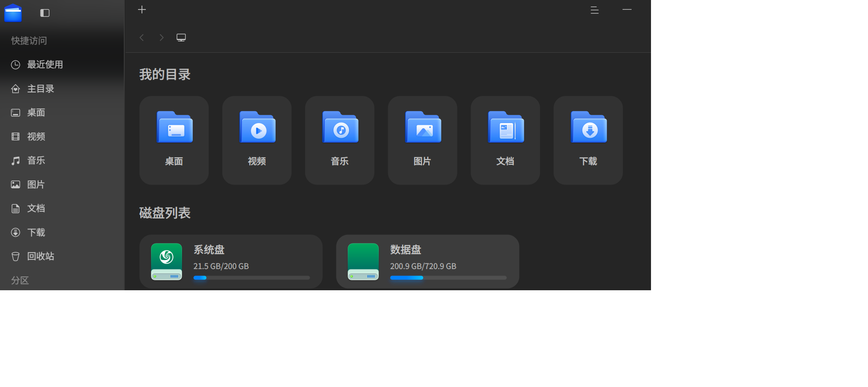Open 最近使用 in sidebar
The width and height of the screenshot is (868, 387).
point(62,64)
